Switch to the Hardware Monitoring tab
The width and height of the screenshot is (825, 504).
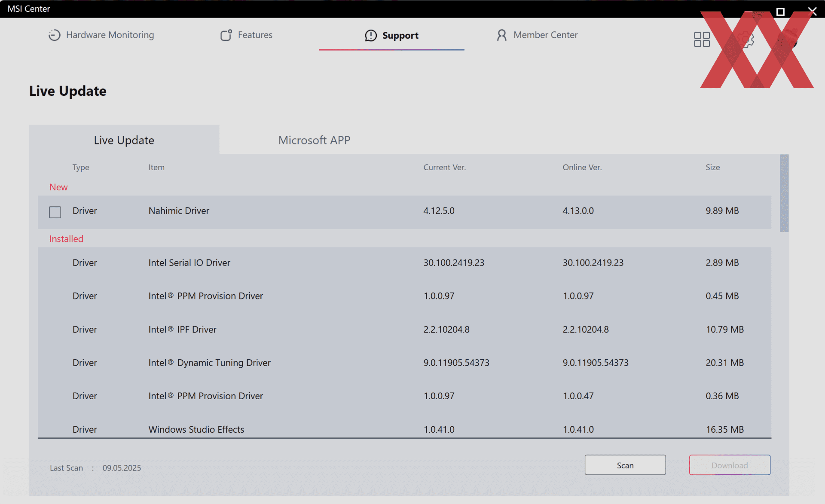click(101, 35)
